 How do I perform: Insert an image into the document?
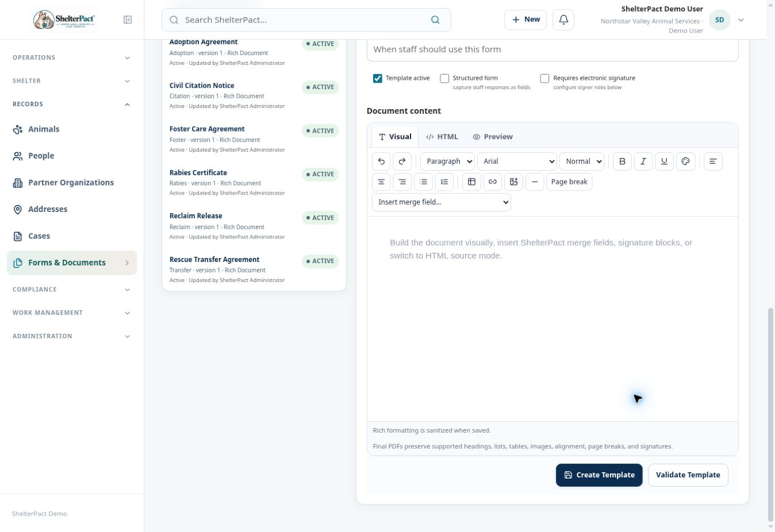click(x=514, y=182)
